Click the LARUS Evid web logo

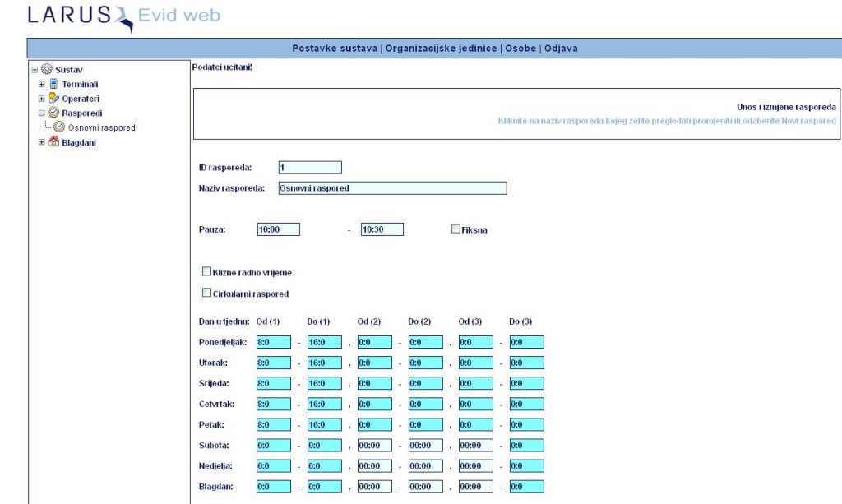pyautogui.click(x=123, y=16)
